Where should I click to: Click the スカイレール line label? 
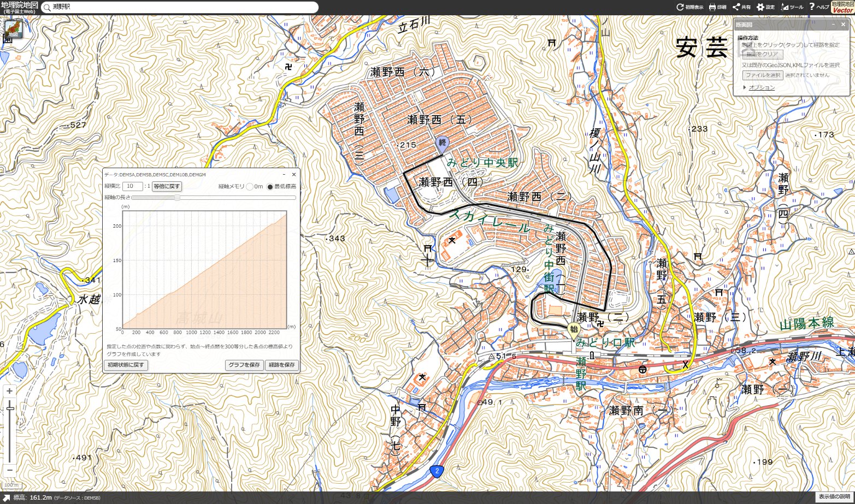click(x=489, y=222)
